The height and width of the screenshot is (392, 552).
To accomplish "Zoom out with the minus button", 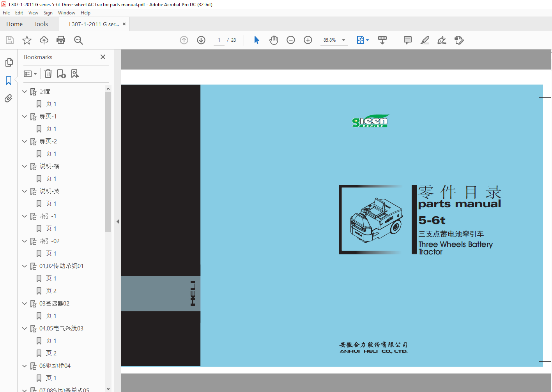I will pyautogui.click(x=291, y=40).
